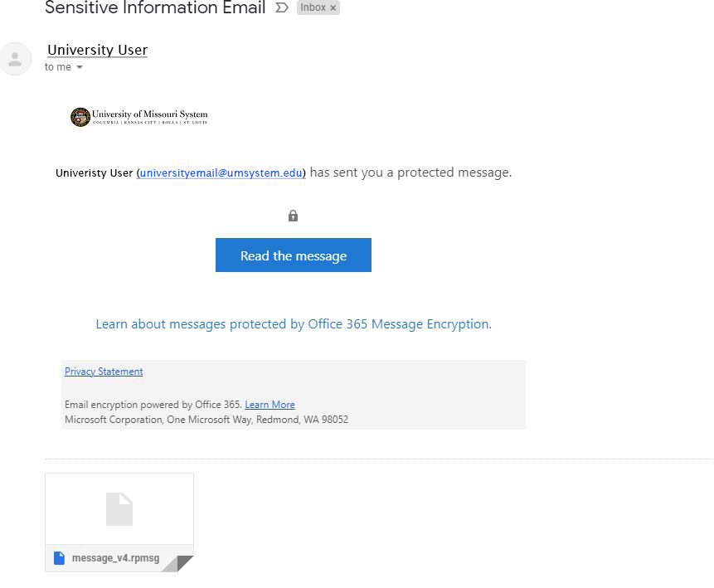The width and height of the screenshot is (714, 588).
Task: Click the Read the message button
Action: click(x=294, y=255)
